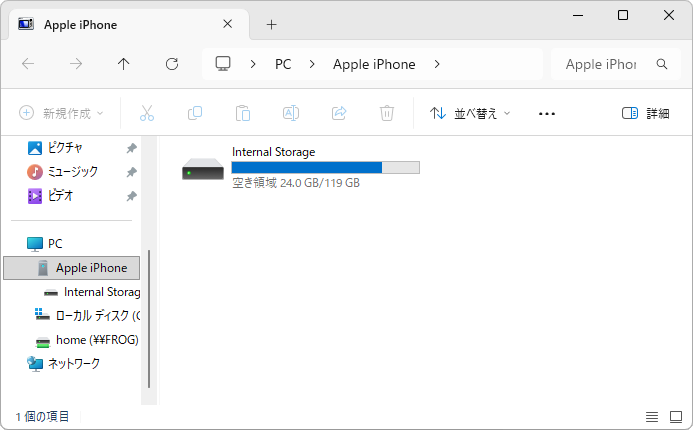Open ピクチャ in the sidebar
The width and height of the screenshot is (693, 430).
65,148
